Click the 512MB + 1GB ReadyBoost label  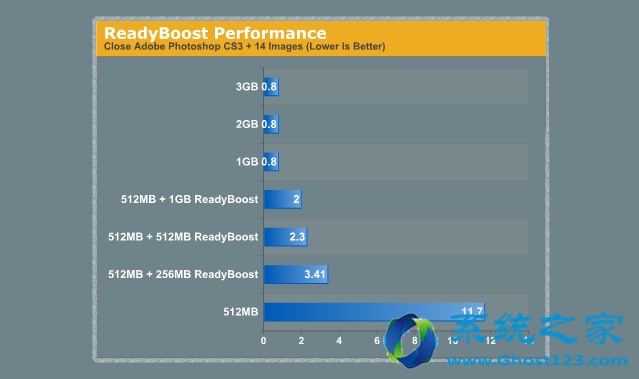[189, 199]
